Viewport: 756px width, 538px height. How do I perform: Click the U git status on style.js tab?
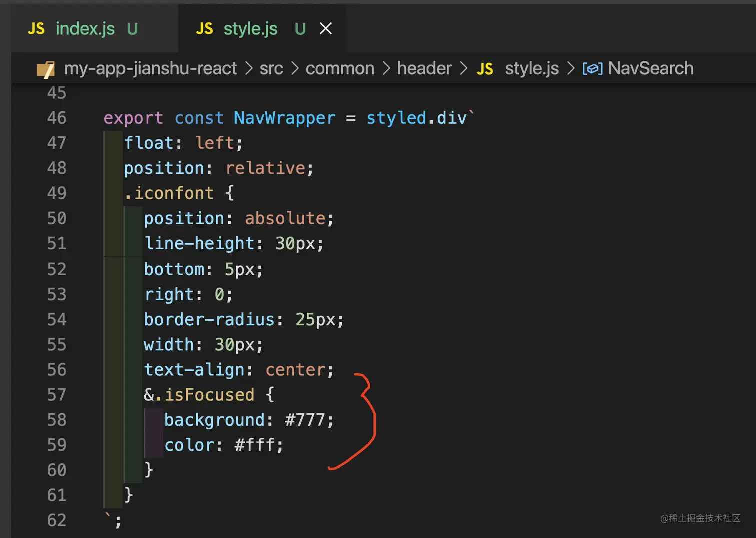[300, 29]
